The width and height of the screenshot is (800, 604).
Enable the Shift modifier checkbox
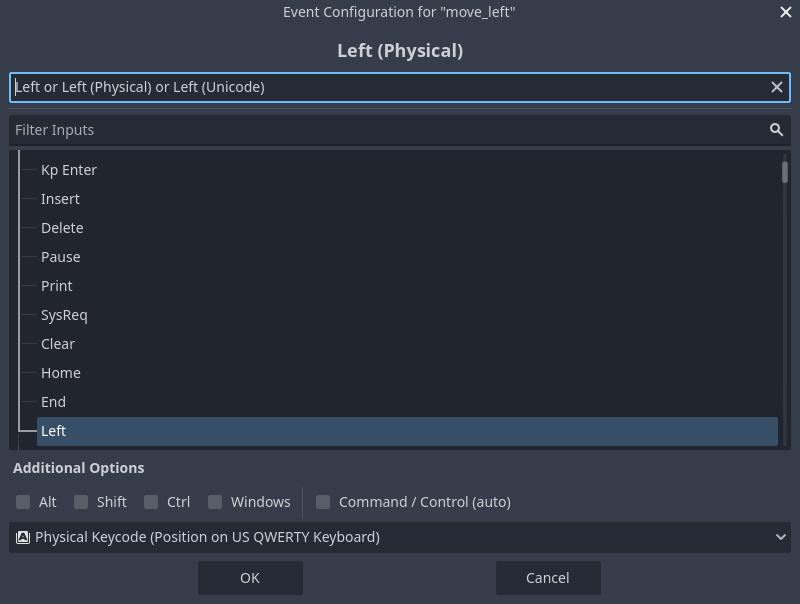tap(81, 502)
